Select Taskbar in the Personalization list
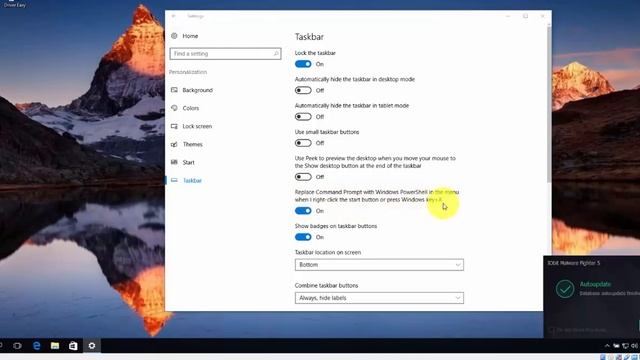 [x=192, y=180]
